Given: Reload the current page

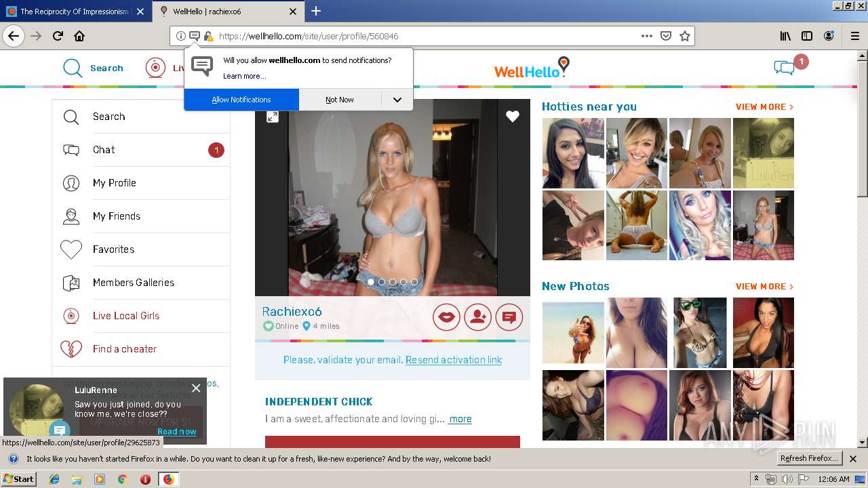Looking at the screenshot, I should pos(58,36).
